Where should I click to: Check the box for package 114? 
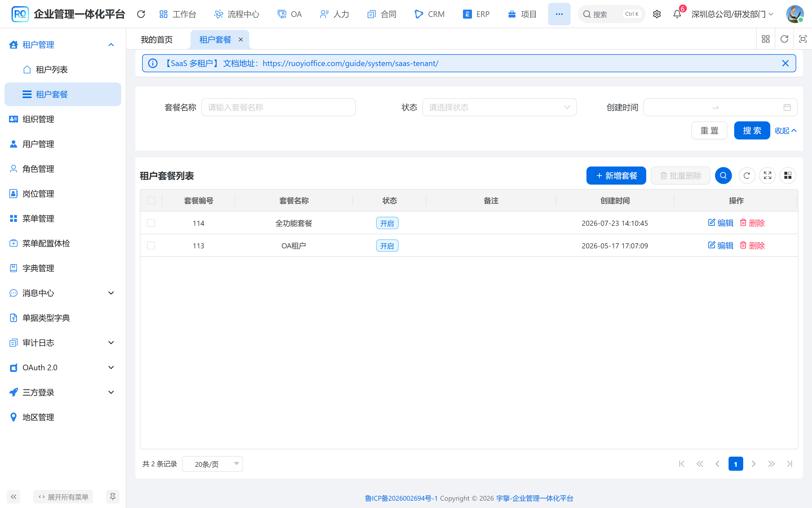151,223
